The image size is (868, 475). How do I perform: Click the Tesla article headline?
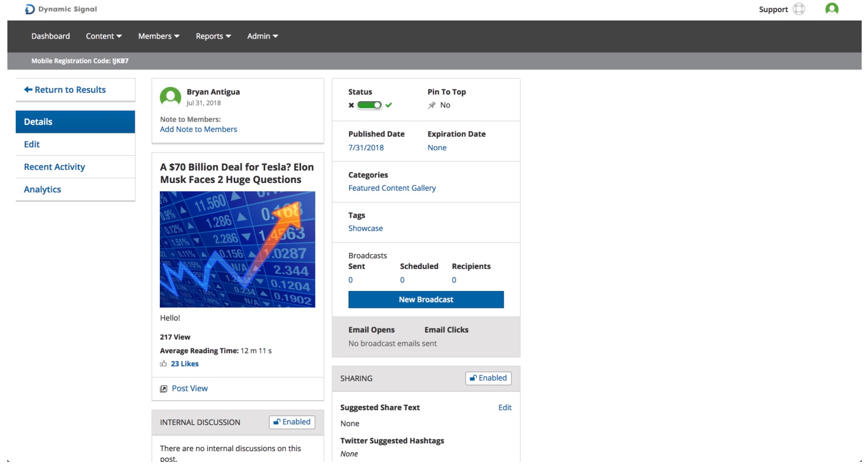point(237,173)
